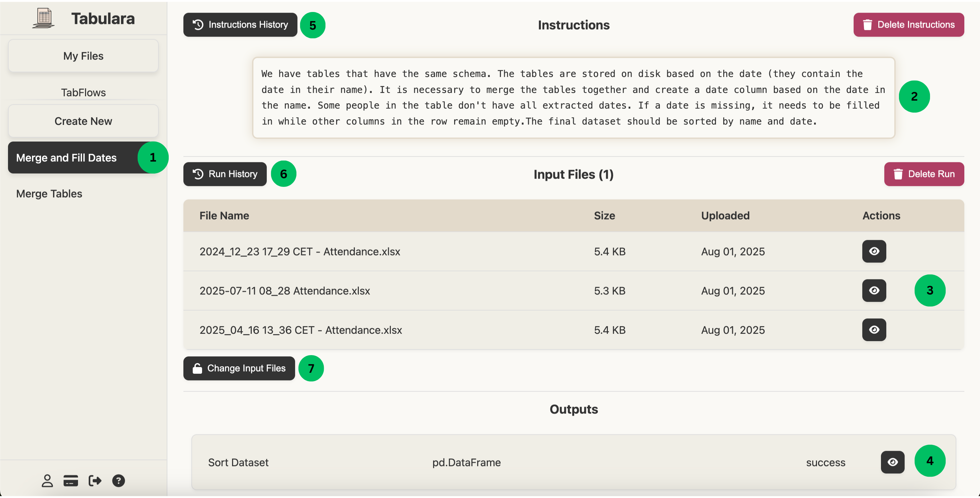Open billing via the credit card icon

[71, 481]
